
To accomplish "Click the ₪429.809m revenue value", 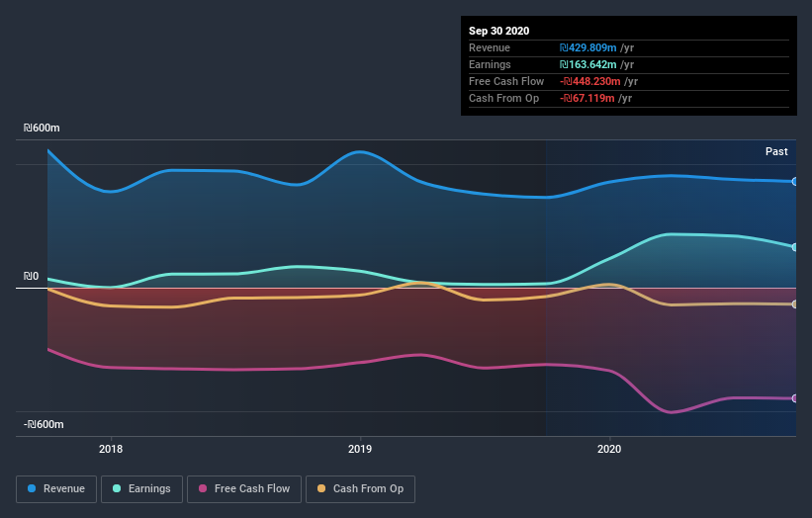I will [x=587, y=48].
